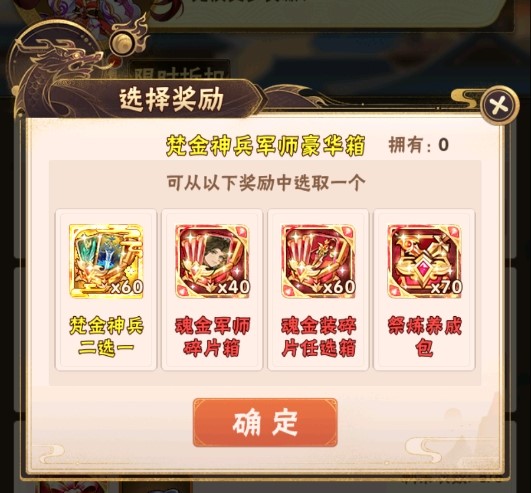The width and height of the screenshot is (531, 493).
Task: Click the 限时折扣 tab behind dialog
Action: coord(179,74)
